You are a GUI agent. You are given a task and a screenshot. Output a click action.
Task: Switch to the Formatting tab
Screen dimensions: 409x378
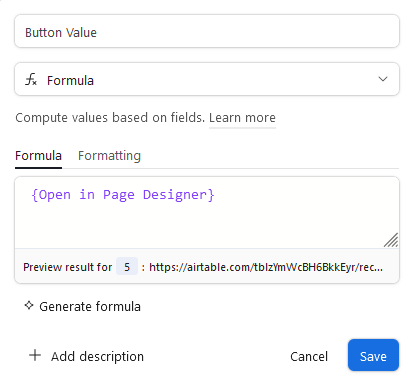pyautogui.click(x=109, y=156)
